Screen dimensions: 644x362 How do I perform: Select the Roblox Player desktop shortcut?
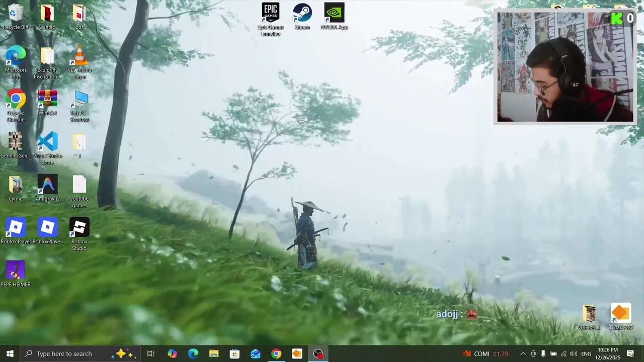[16, 231]
